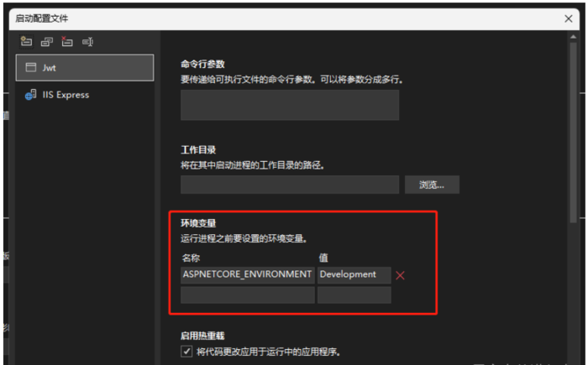588x365 pixels.
Task: Click the Development value cell
Action: (354, 274)
